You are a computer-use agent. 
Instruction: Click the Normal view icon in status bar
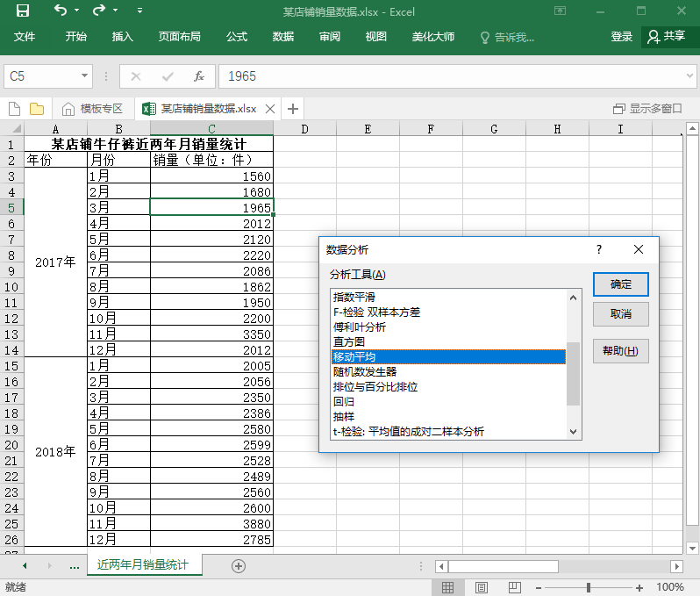pos(447,587)
